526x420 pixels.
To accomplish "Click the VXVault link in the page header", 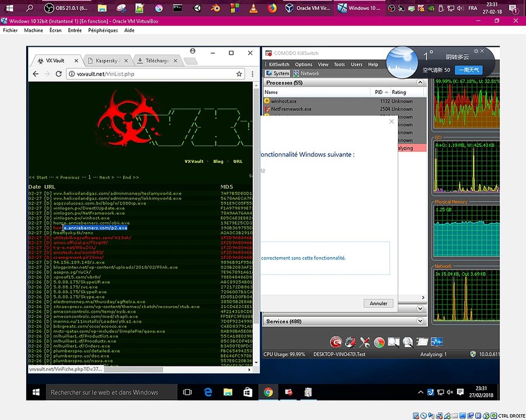I will click(194, 161).
